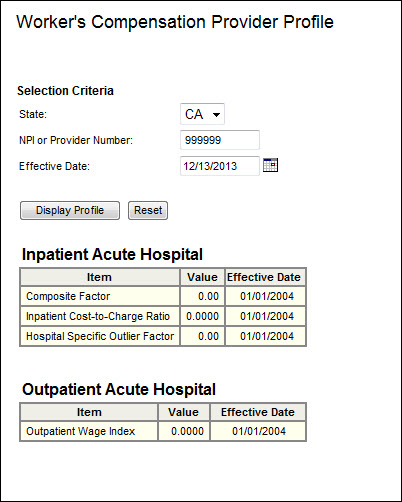Click the Outpatient table Item header
402x502 pixels.
tap(89, 412)
